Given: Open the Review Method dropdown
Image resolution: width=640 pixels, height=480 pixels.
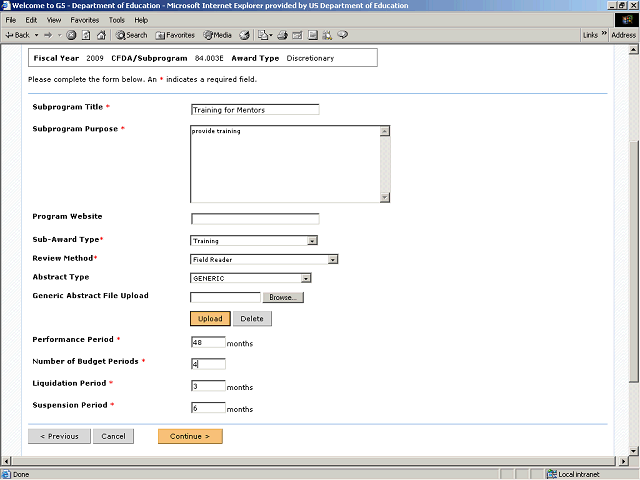Looking at the screenshot, I should pos(264,259).
